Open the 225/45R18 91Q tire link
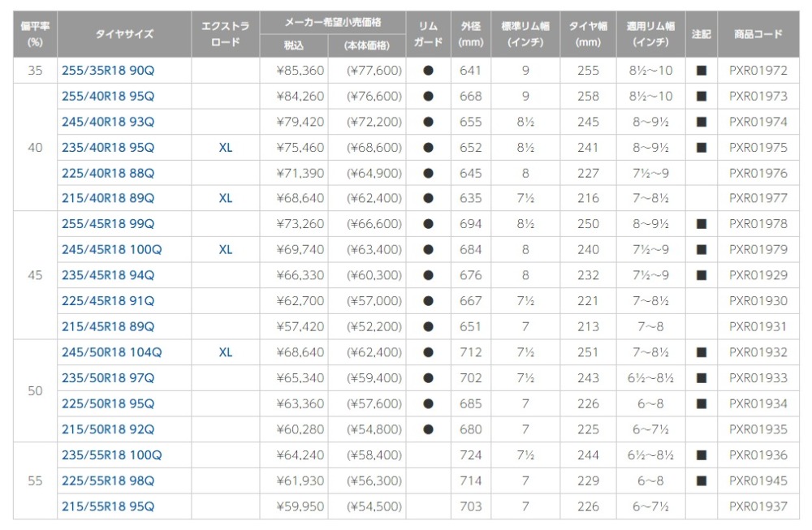 tap(108, 301)
